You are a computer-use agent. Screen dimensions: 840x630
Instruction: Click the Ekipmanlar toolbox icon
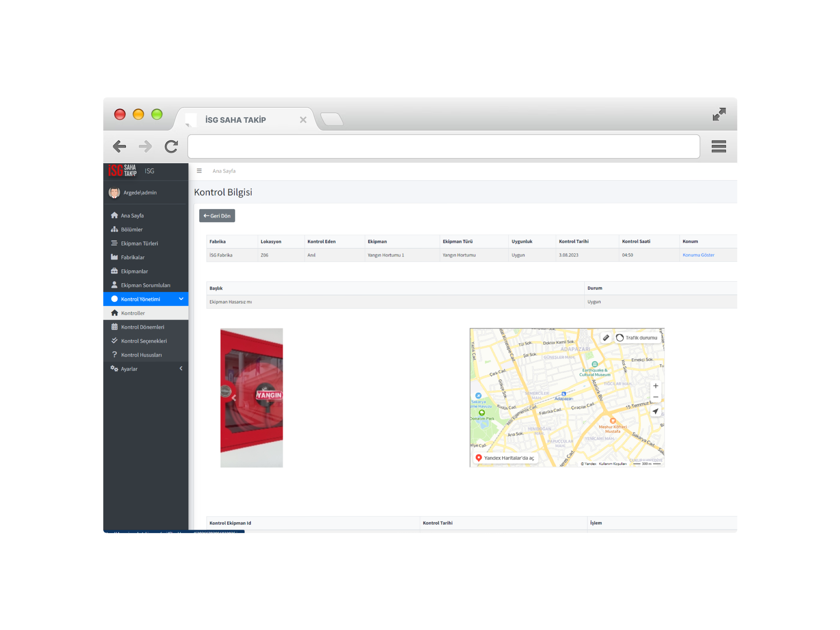tap(114, 271)
